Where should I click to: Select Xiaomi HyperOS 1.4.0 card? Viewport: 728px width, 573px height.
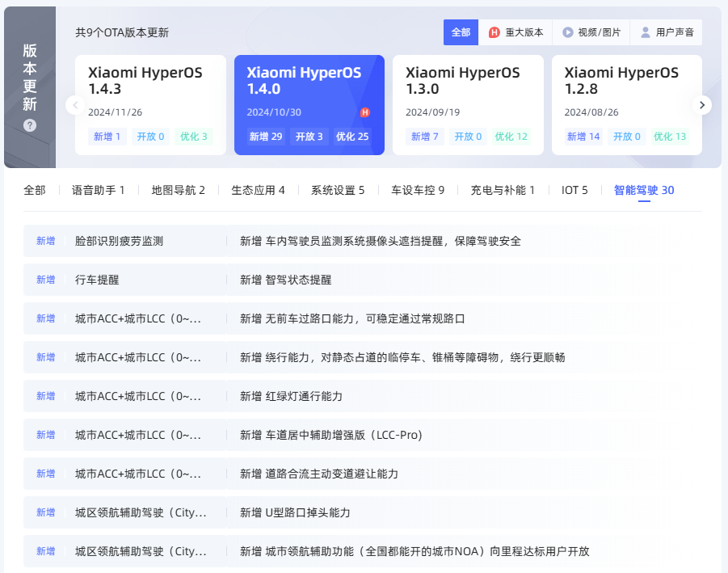tap(309, 105)
